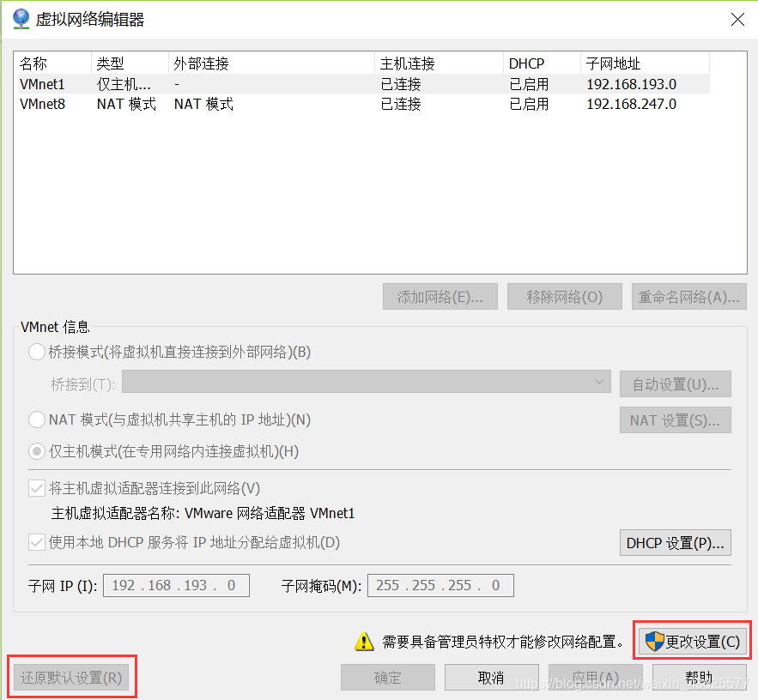Click VMnet8 DHCP cell 已启用
The height and width of the screenshot is (700, 758).
[529, 104]
